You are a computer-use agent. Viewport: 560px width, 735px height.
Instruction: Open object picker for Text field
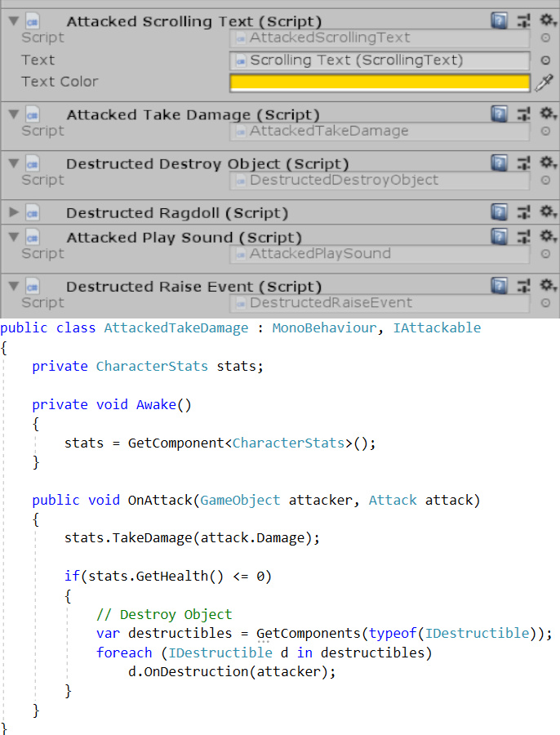pyautogui.click(x=545, y=60)
